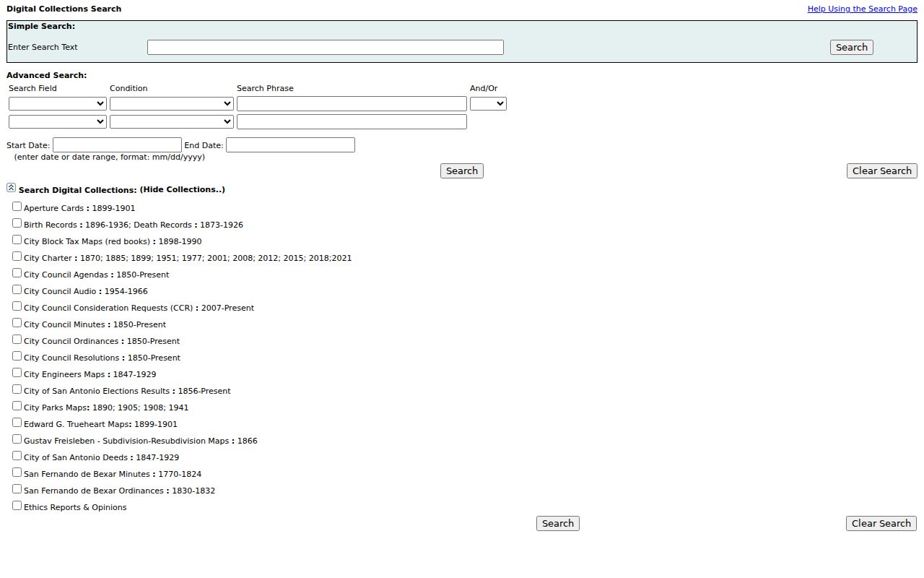Tick Birth Records and Death Records checkbox
The height and width of the screenshot is (578, 924).
click(17, 223)
